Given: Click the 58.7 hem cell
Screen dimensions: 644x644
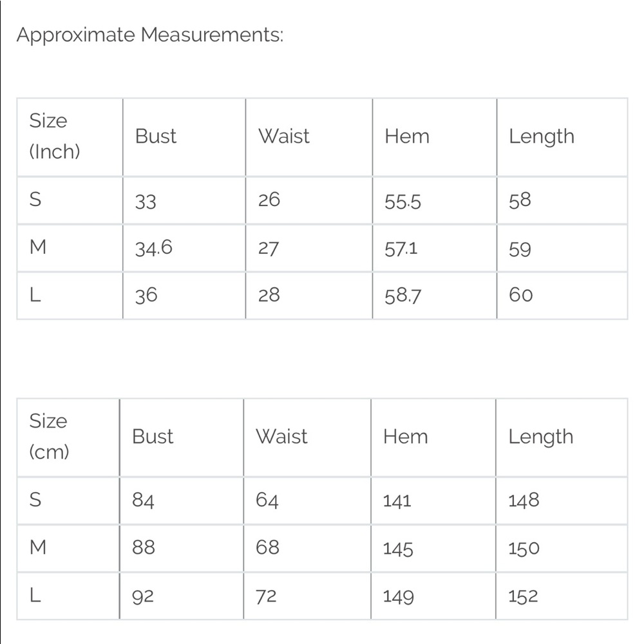Looking at the screenshot, I should click(x=403, y=296).
